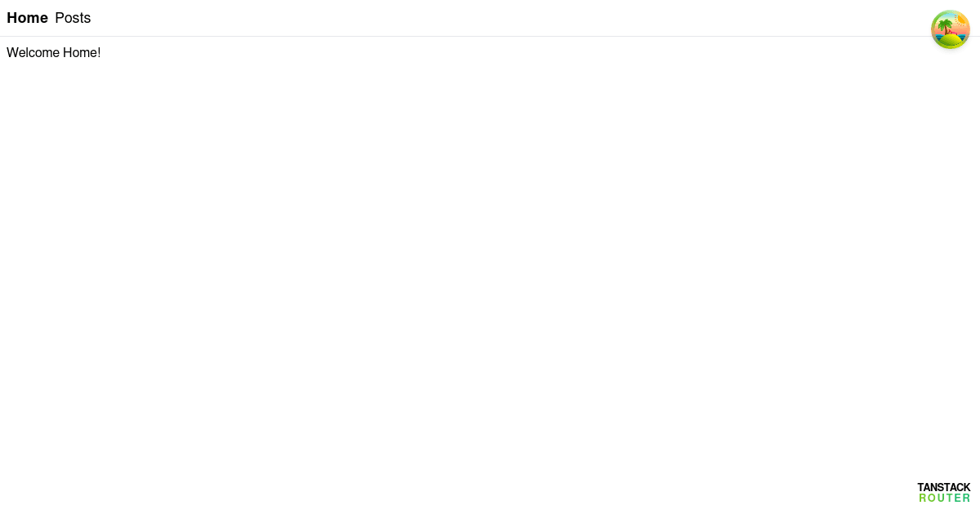Click the palm tree in the round badge

click(946, 28)
